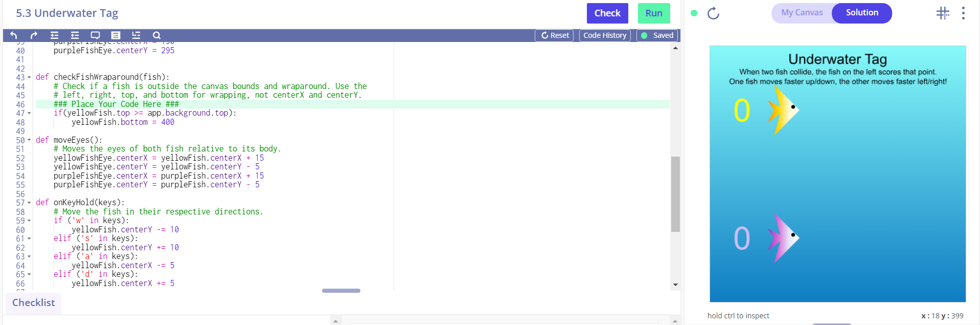
Task: Indent the selected code lines
Action: click(x=54, y=35)
